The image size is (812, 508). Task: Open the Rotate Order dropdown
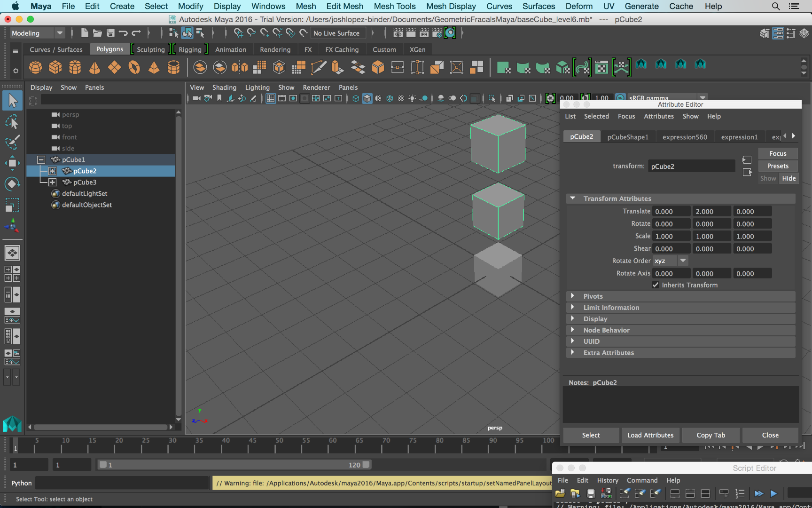[671, 261]
